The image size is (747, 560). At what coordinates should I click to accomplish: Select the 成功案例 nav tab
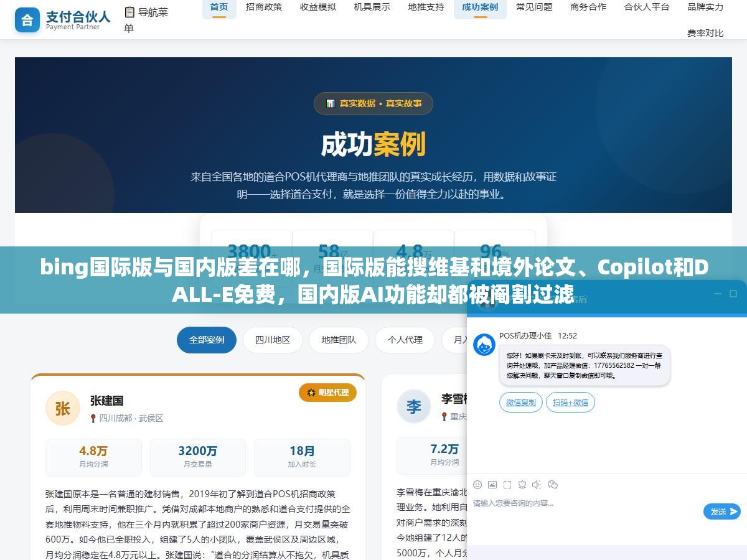[x=480, y=7]
